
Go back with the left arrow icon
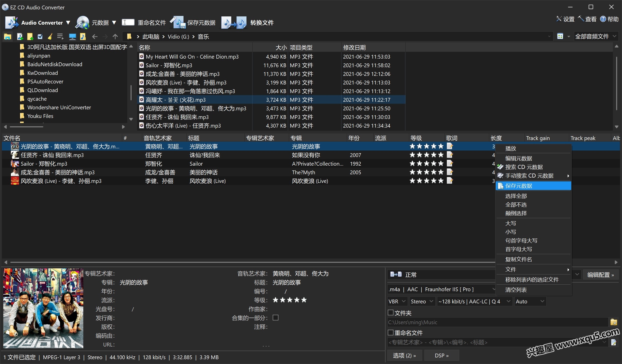[95, 37]
